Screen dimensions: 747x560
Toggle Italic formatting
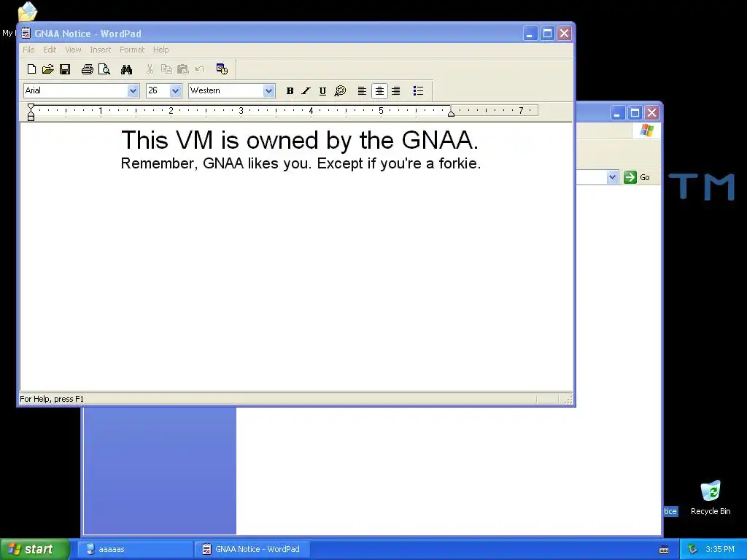pos(306,91)
